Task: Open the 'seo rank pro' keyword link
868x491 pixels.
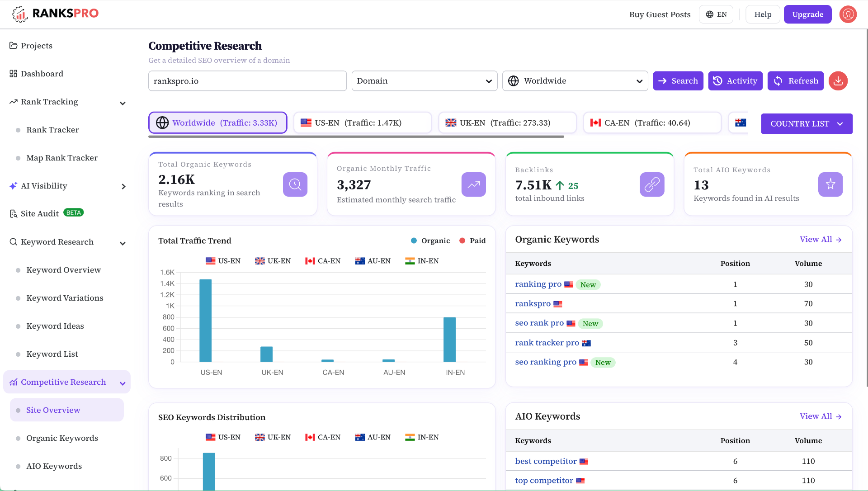Action: point(539,323)
